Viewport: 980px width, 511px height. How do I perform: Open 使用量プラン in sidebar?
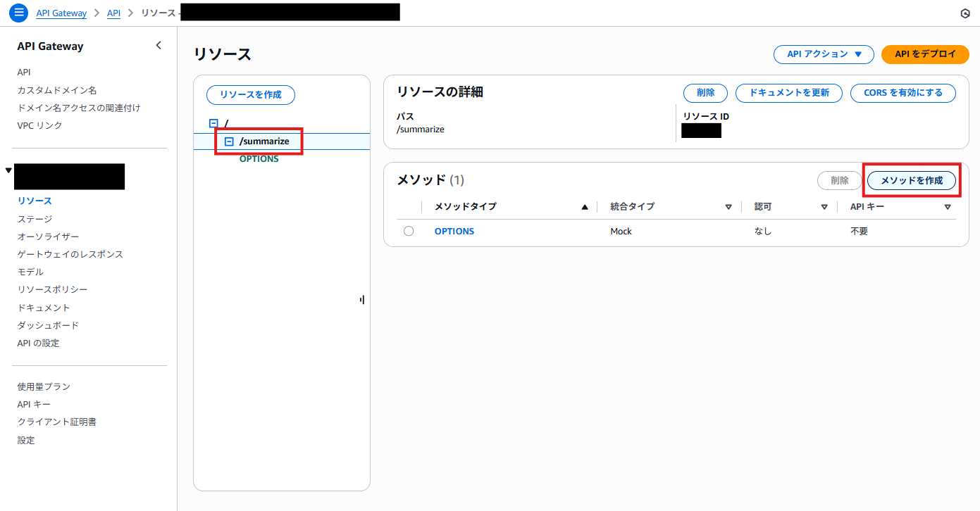coord(44,386)
